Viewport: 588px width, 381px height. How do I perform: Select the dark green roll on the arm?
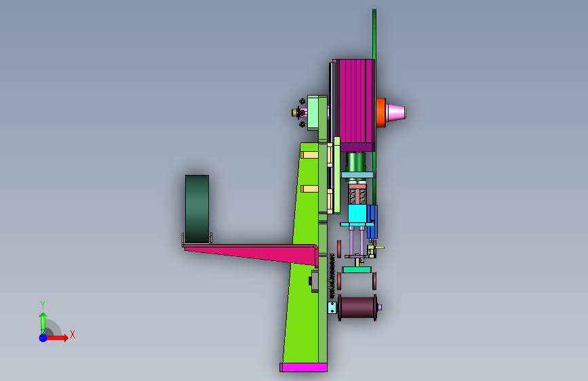click(x=197, y=209)
